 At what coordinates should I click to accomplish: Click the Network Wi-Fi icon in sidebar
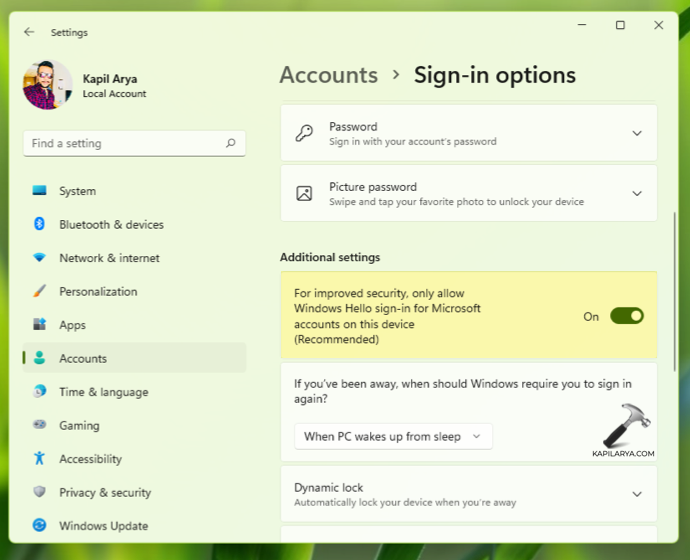(39, 257)
